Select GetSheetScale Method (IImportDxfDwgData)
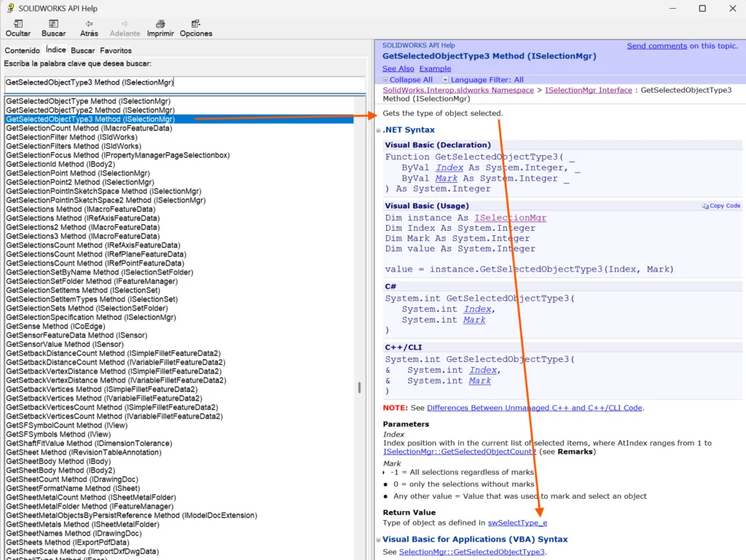This screenshot has height=560, width=746. tap(82, 551)
